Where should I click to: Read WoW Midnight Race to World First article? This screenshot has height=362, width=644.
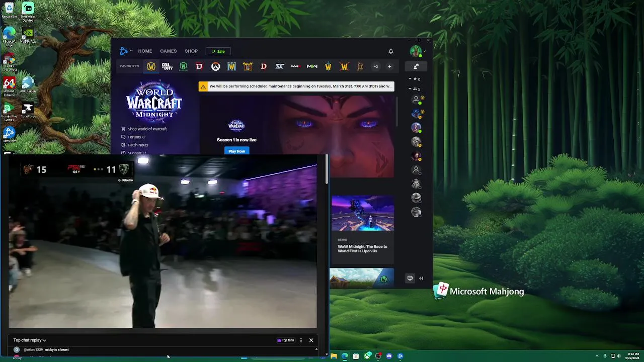tap(362, 249)
